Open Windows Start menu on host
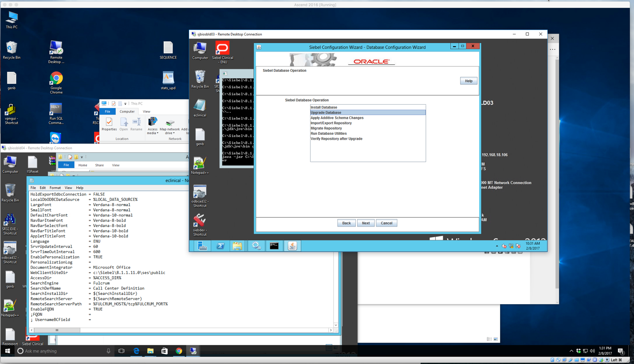The image size is (634, 364). tap(7, 351)
